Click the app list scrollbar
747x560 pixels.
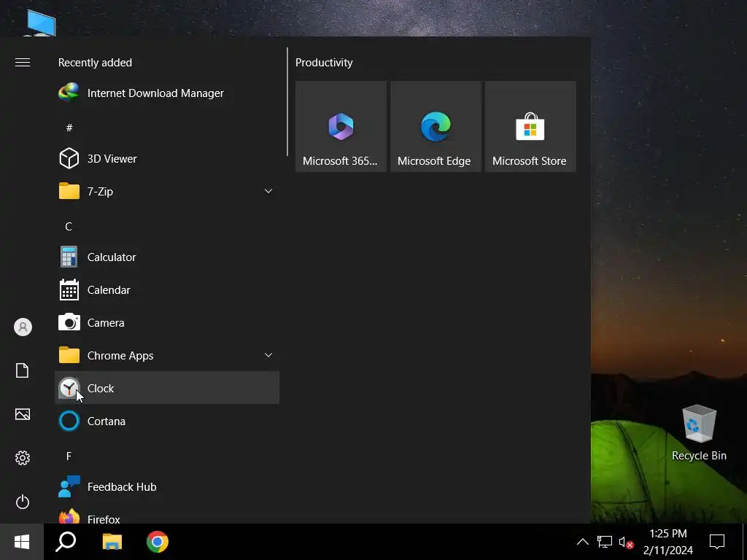tap(287, 102)
